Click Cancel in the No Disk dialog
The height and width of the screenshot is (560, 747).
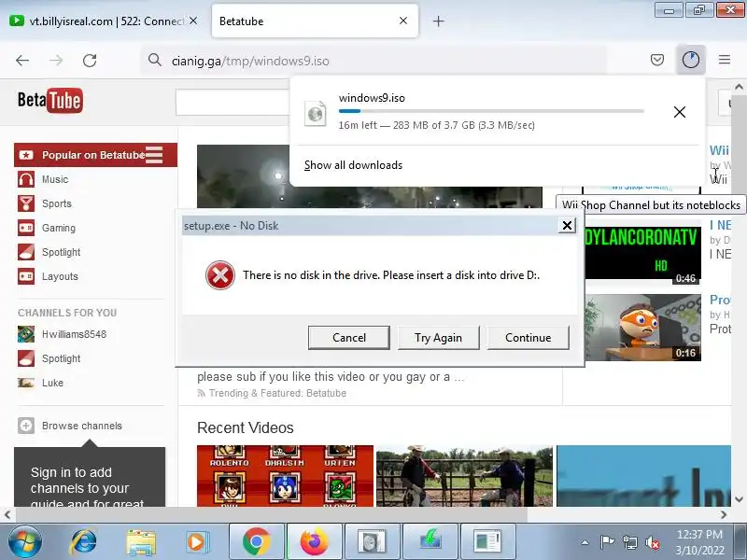click(x=348, y=338)
